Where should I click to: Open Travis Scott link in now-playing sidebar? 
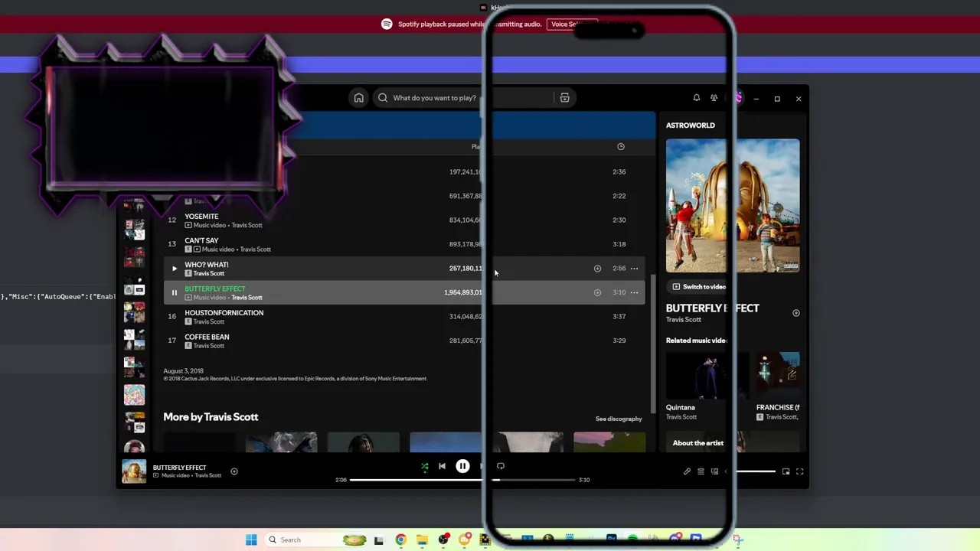click(x=683, y=320)
